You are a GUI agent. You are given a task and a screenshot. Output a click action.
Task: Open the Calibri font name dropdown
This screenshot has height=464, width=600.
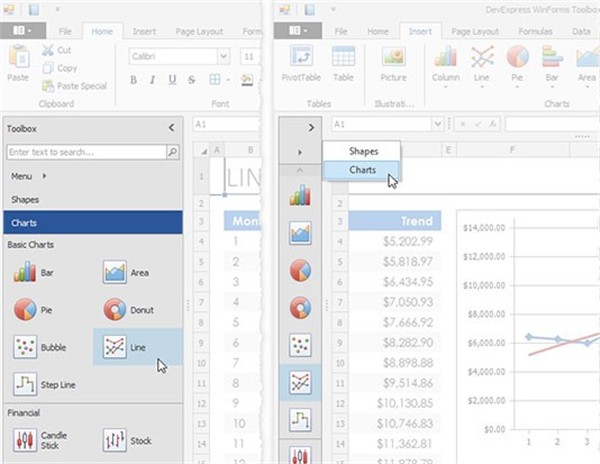pyautogui.click(x=223, y=57)
